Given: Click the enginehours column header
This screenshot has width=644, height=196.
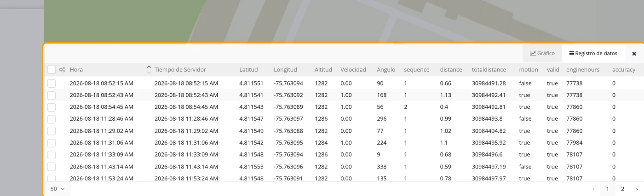Looking at the screenshot, I should click(583, 70).
